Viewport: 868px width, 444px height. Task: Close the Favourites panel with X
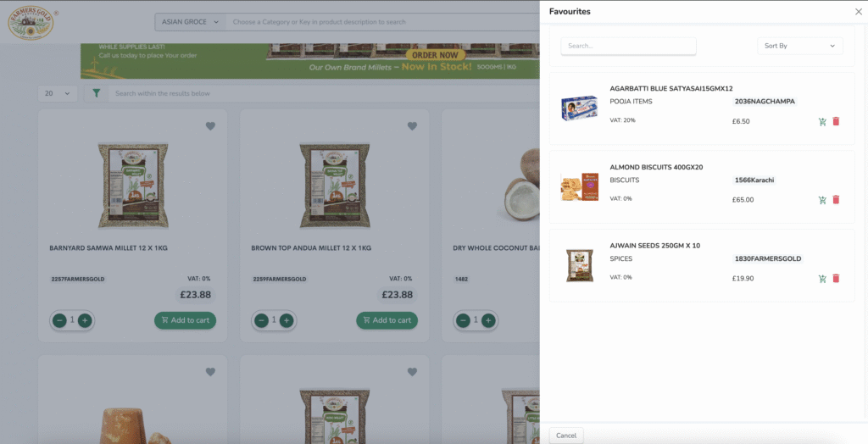(x=858, y=12)
